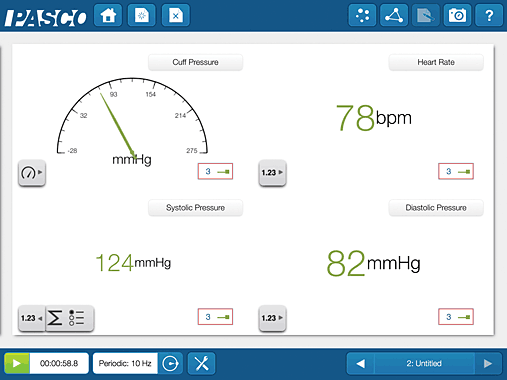Start recording with the green play button
Screen dimensions: 507x380
coord(17,363)
